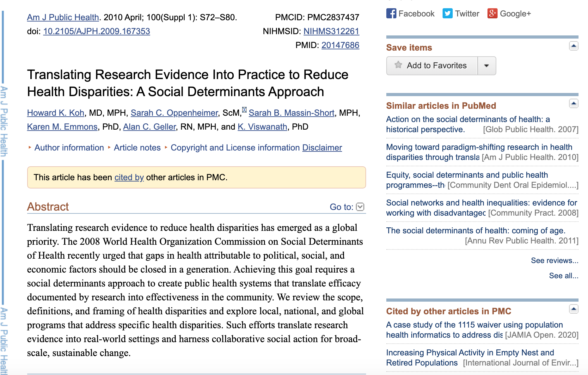The height and width of the screenshot is (375, 588).
Task: Open 'The social determinants of health: coming of age' article
Action: (x=476, y=231)
